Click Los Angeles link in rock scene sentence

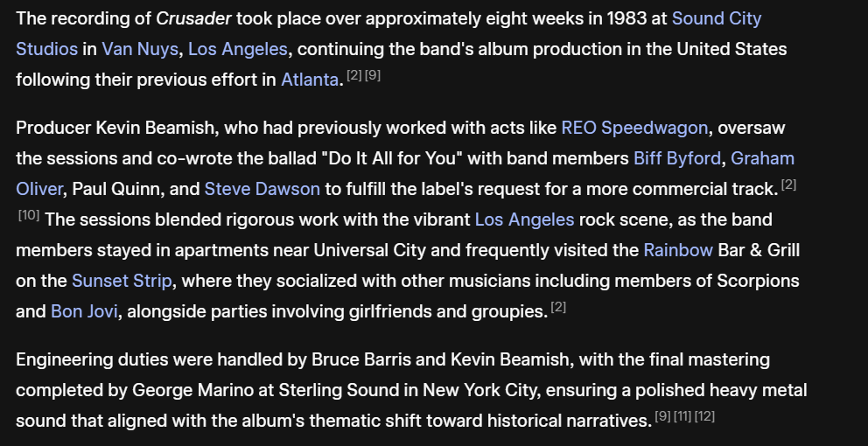524,220
